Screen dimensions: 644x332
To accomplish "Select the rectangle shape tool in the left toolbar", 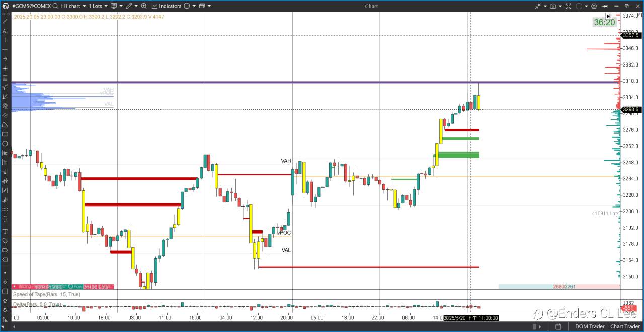I will pyautogui.click(x=5, y=134).
